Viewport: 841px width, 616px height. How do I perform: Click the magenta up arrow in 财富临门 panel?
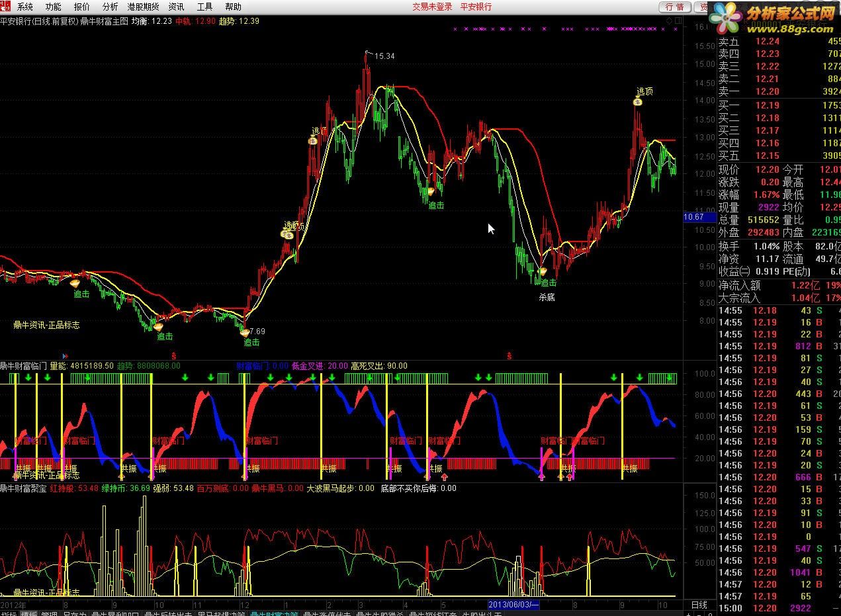coord(542,476)
